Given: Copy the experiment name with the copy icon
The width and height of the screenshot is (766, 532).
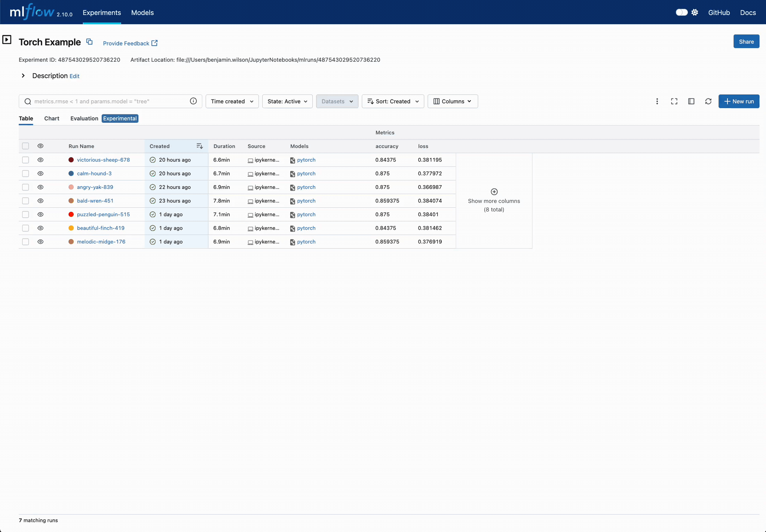Looking at the screenshot, I should pos(89,42).
